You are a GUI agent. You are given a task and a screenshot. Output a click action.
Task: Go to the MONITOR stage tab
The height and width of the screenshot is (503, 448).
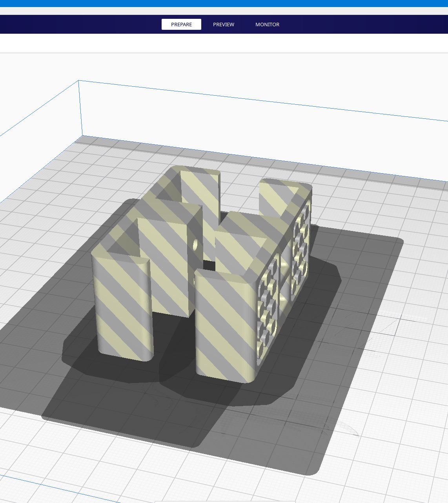pyautogui.click(x=268, y=24)
